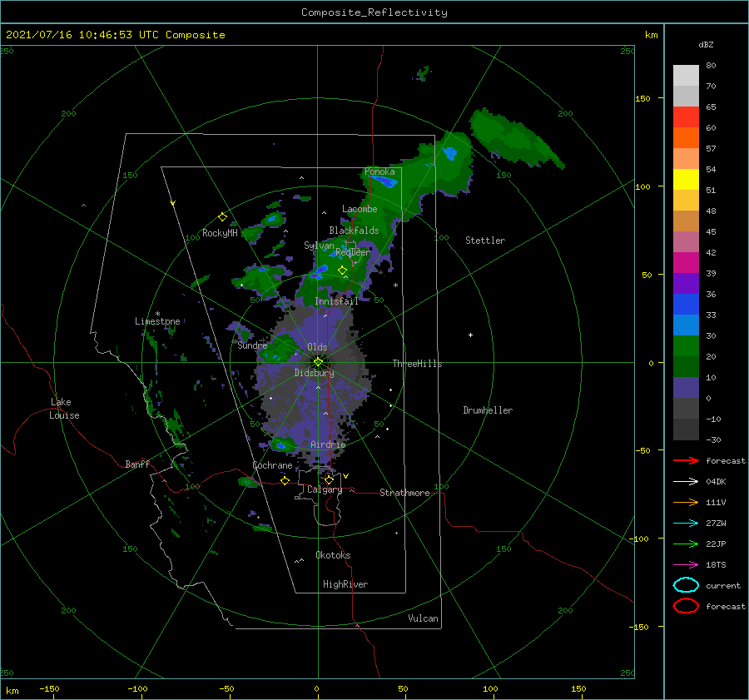Click the yellow radar site marker at Olds
Screen dimensions: 749x700
tap(318, 362)
